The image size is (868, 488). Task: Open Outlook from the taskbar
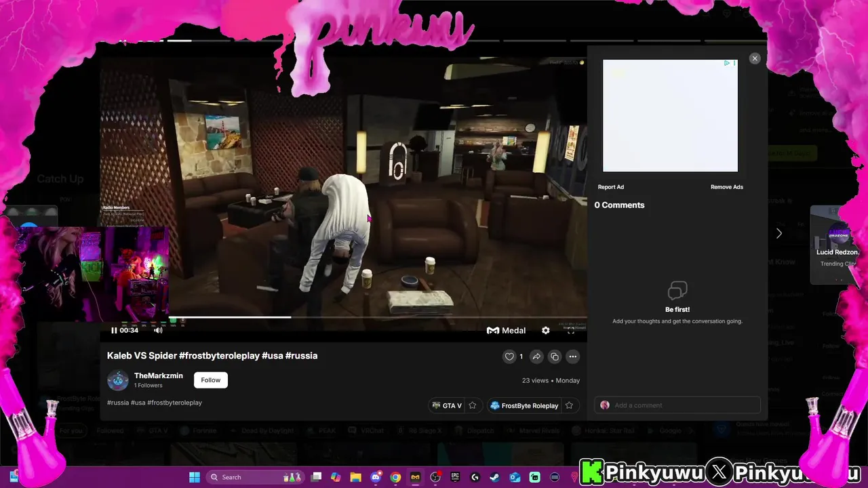(x=515, y=477)
